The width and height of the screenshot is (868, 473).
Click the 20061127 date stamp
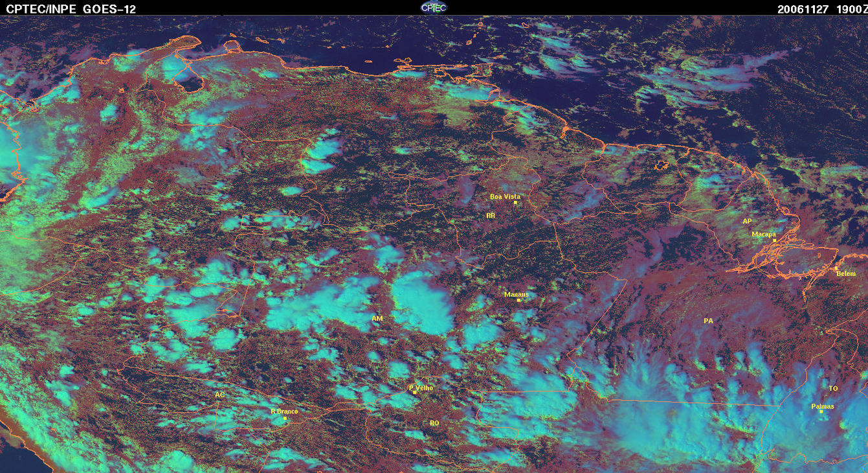[803, 9]
